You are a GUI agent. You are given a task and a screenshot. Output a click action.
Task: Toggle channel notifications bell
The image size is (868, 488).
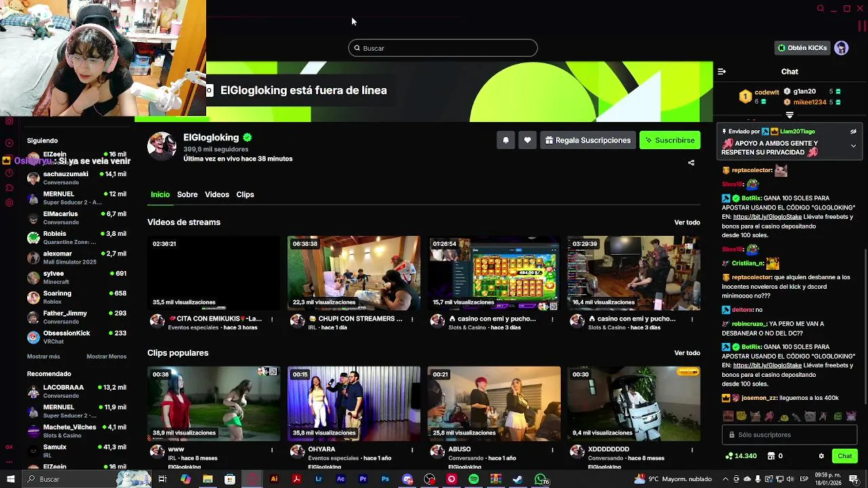tap(505, 140)
